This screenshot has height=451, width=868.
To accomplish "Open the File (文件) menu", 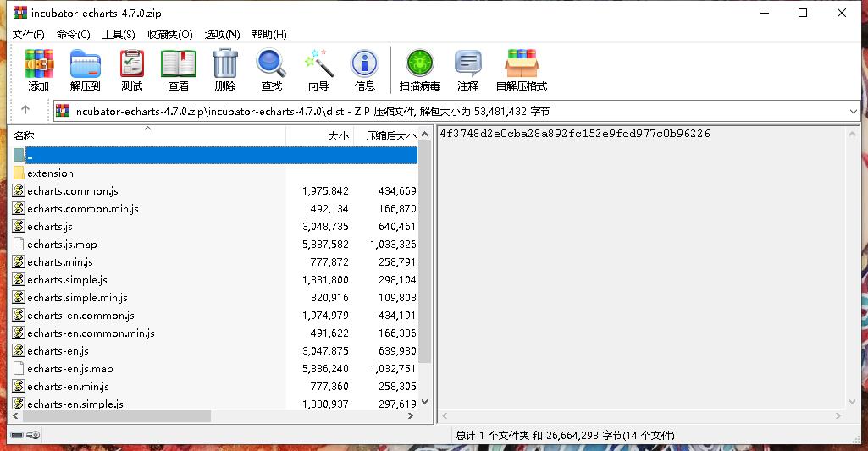I will 28,35.
